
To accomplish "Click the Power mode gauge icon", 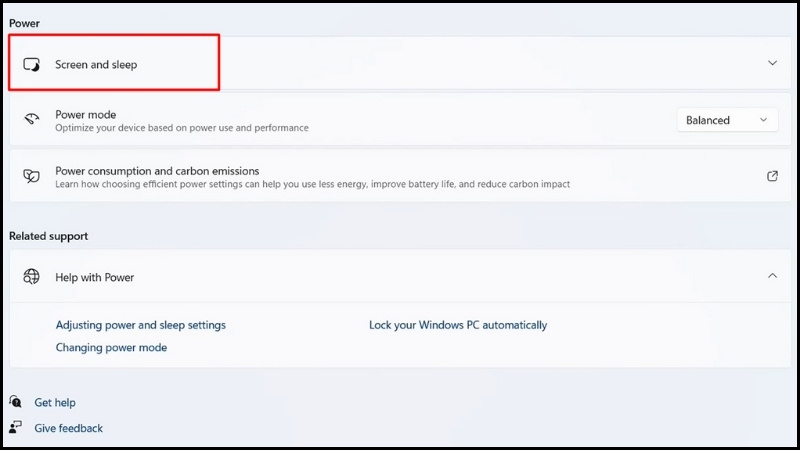I will point(32,119).
